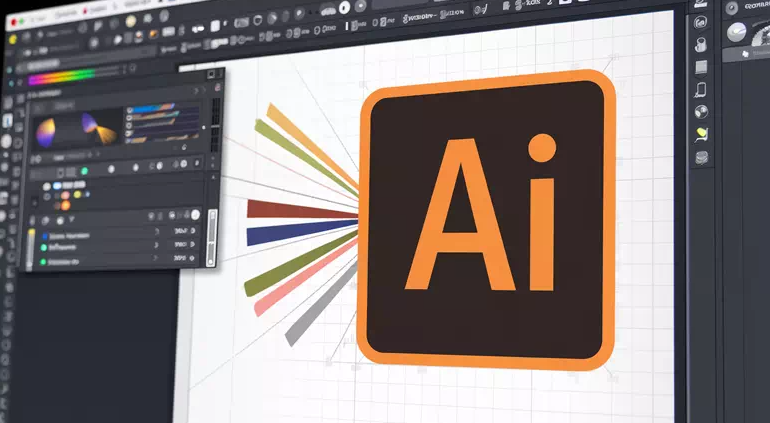Click the grey square icon in right toolbar

coord(701,67)
